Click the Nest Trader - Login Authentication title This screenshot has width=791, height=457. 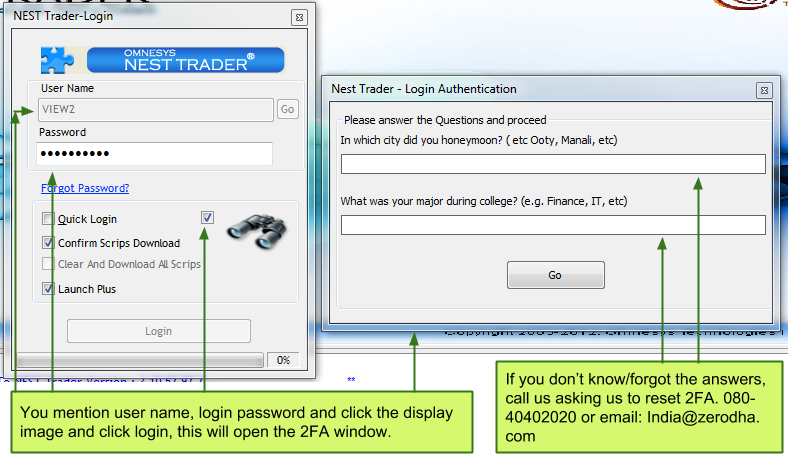(424, 89)
